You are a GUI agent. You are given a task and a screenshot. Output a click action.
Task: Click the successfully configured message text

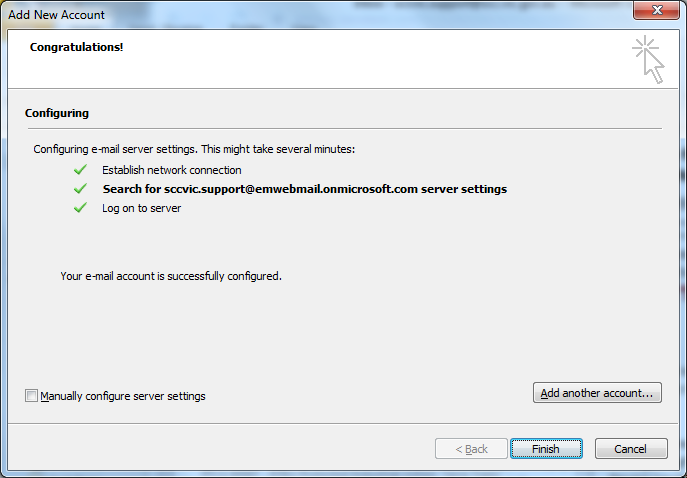pyautogui.click(x=171, y=275)
